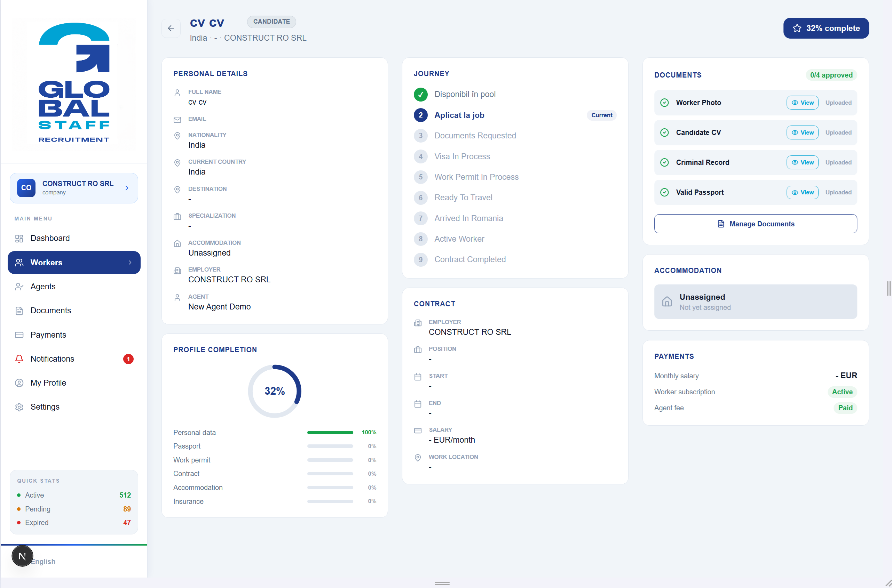Click the round N avatar icon at the bottom left
This screenshot has height=588, width=892.
(22, 556)
